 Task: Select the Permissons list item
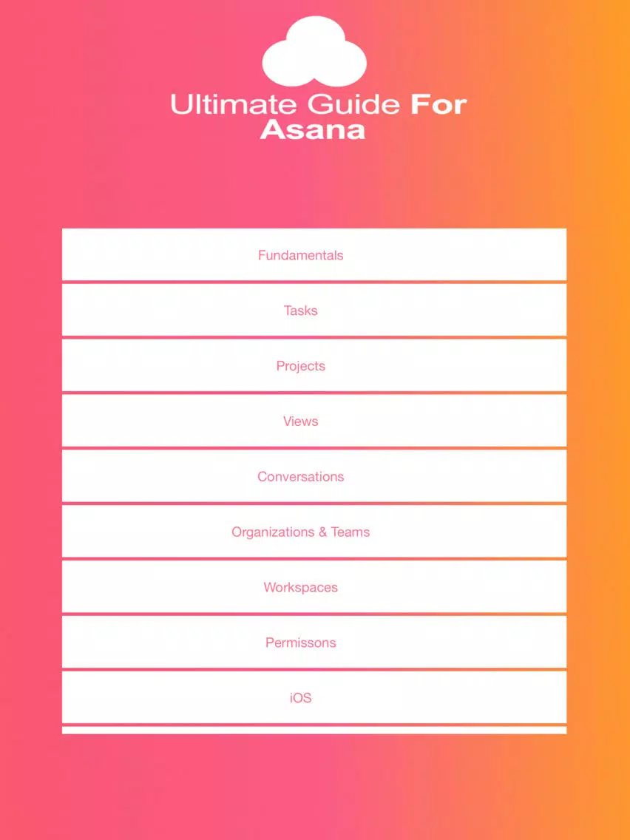click(300, 643)
